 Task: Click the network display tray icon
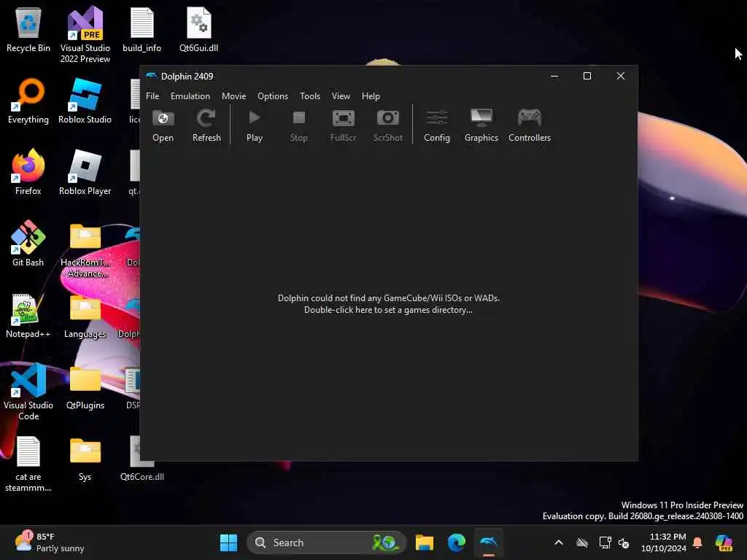coord(605,542)
